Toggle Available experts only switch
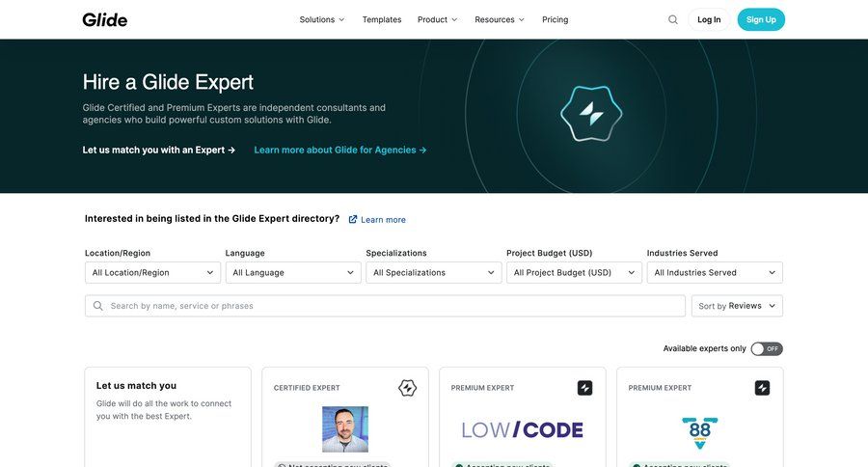This screenshot has height=467, width=868. [x=767, y=349]
